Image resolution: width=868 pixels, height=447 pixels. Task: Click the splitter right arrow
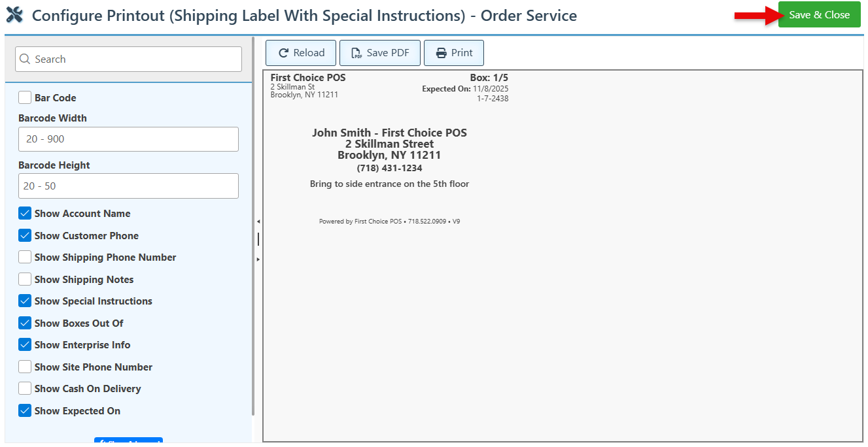point(258,259)
